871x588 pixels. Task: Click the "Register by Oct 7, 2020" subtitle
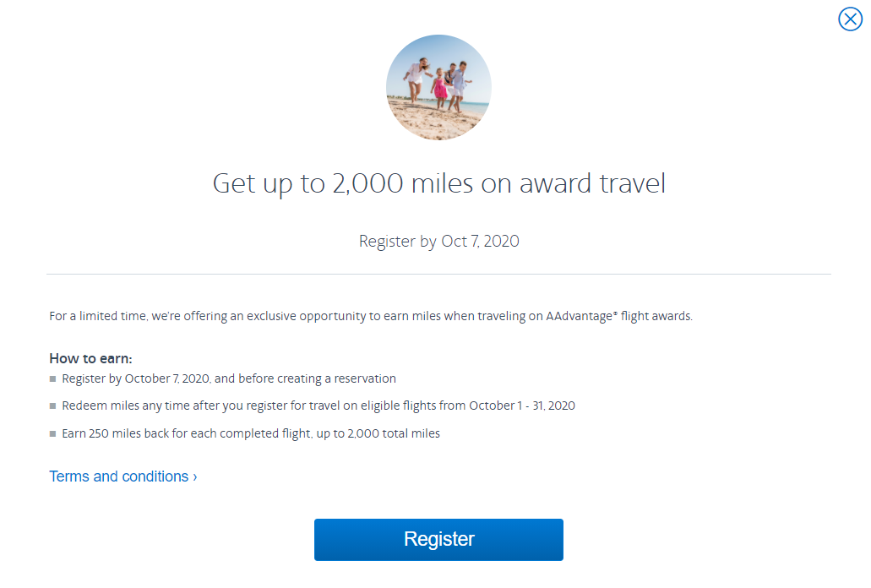(438, 242)
